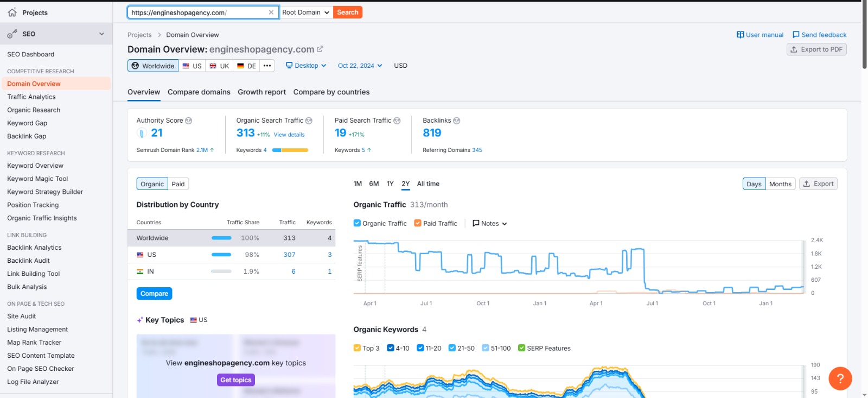Click the Send feedback chat icon
The height and width of the screenshot is (398, 868).
[796, 35]
